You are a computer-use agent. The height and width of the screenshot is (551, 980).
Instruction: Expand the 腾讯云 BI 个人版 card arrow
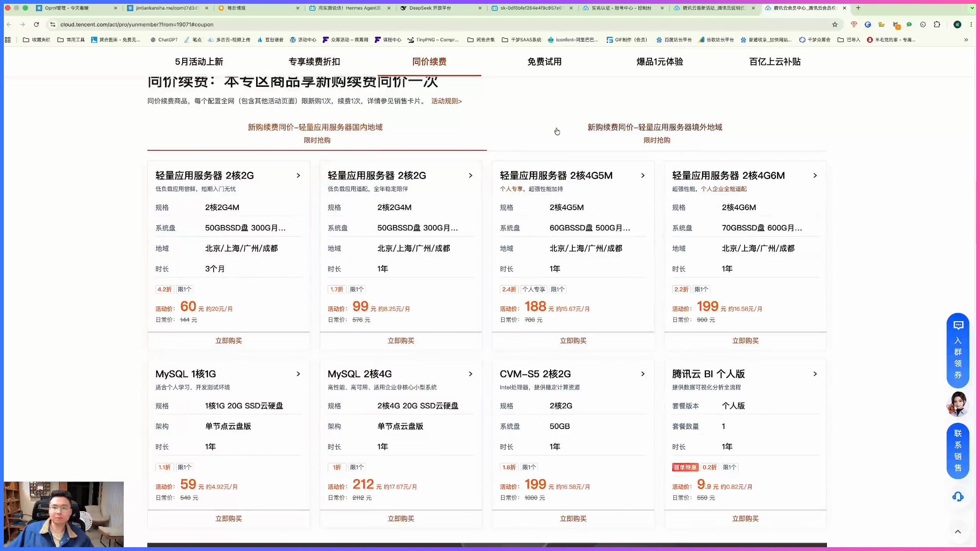tap(815, 374)
